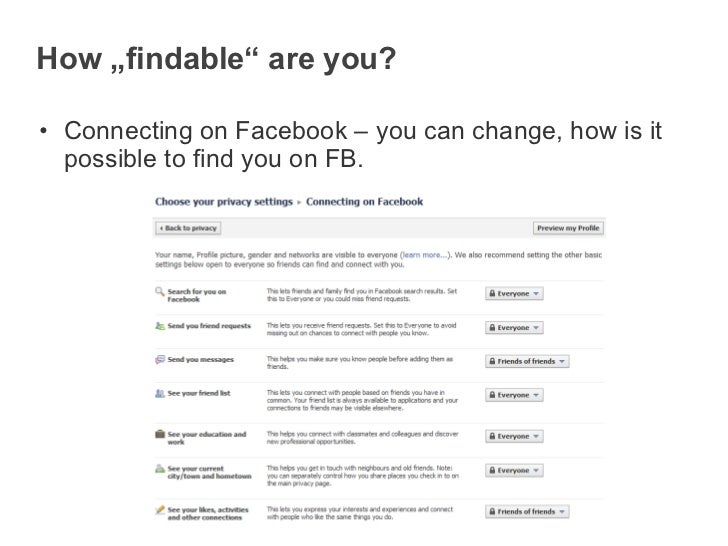Click the Send you messages speech icon
This screenshot has height=546, width=728.
pos(159,359)
